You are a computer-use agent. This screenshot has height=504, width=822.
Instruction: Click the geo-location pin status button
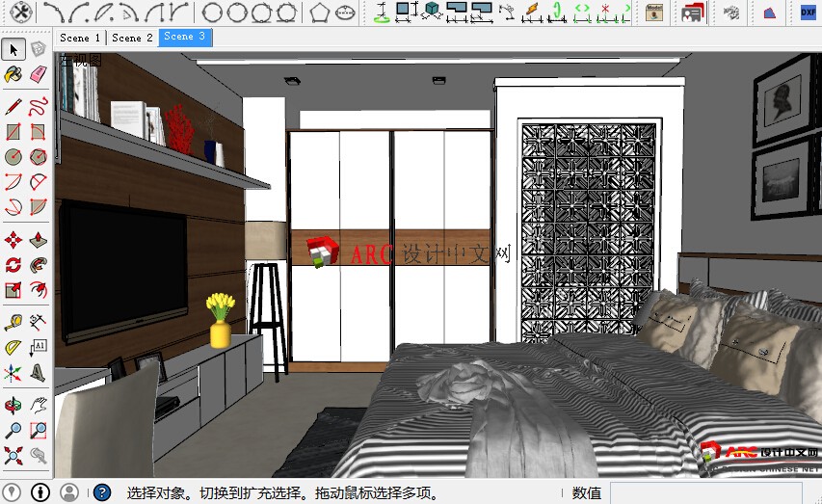click(x=13, y=492)
